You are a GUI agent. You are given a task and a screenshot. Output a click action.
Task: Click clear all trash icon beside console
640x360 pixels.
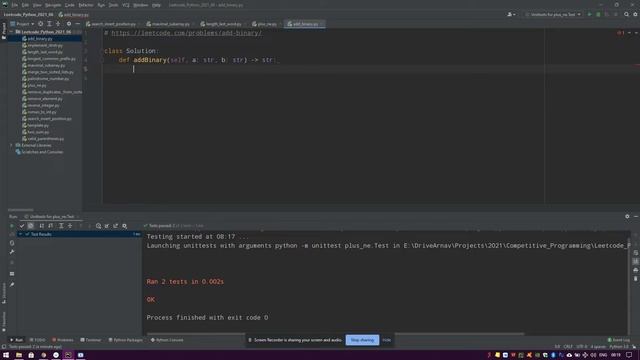pyautogui.click(x=636, y=279)
